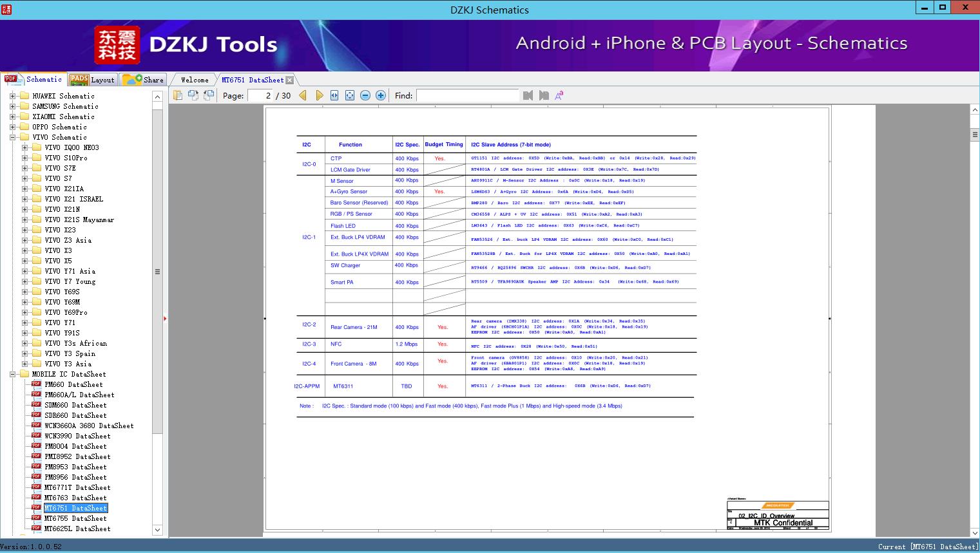The height and width of the screenshot is (553, 980).
Task: Open MT6771T DataSheet in the tree
Action: [x=77, y=487]
